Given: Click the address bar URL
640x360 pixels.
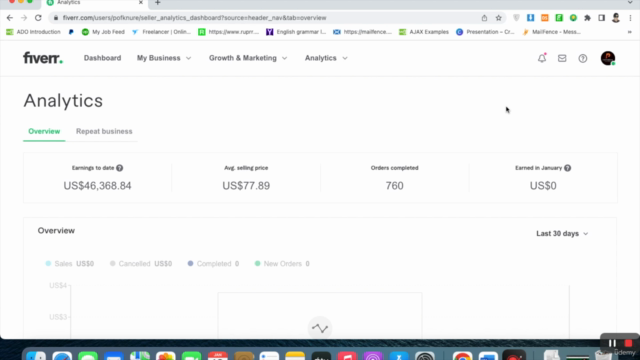Looking at the screenshot, I should (x=194, y=18).
